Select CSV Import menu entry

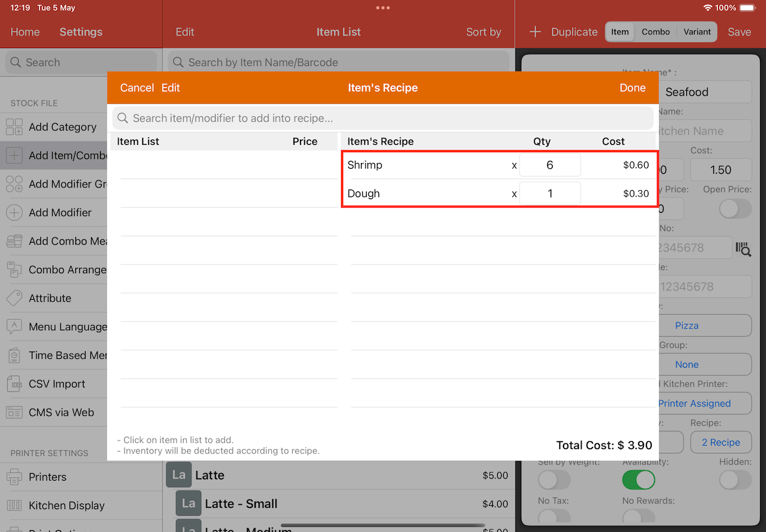click(x=54, y=384)
